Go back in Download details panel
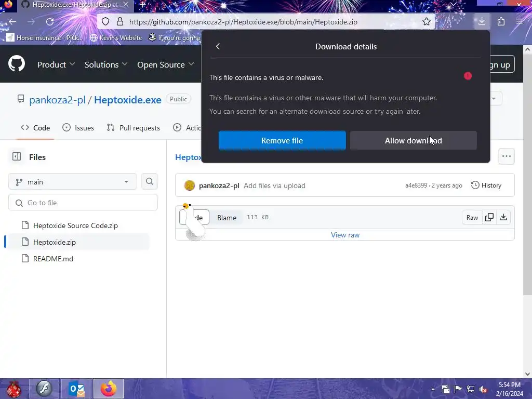Viewport: 532px width, 399px height. 218,46
